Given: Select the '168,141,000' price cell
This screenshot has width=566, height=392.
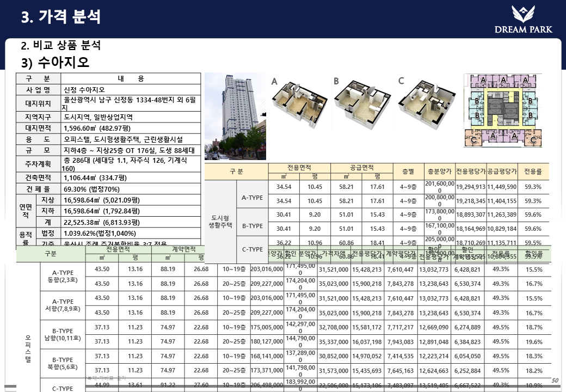Looking at the screenshot, I should tap(267, 356).
